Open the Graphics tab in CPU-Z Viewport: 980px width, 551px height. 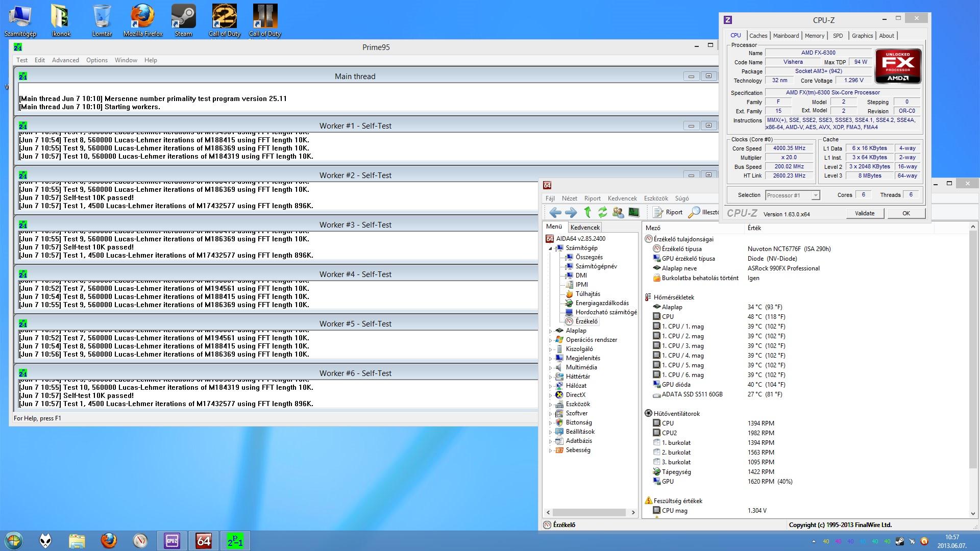click(862, 36)
